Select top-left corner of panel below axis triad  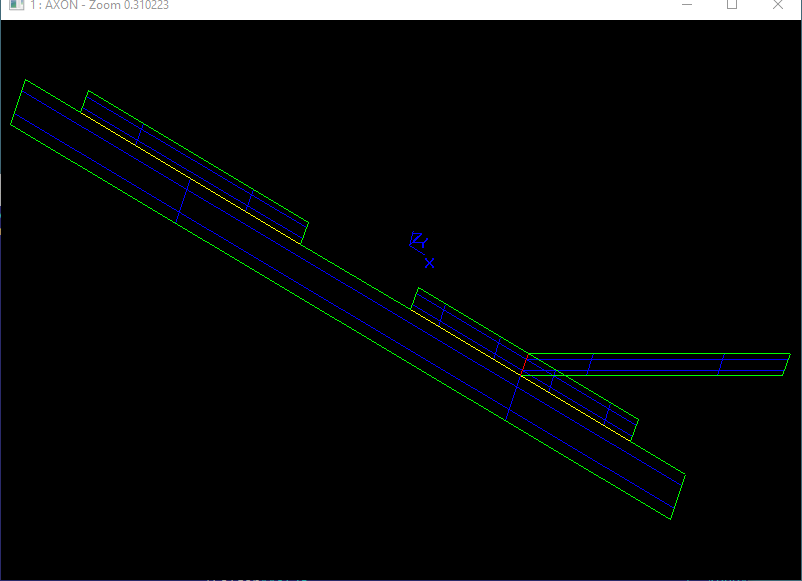coord(418,289)
